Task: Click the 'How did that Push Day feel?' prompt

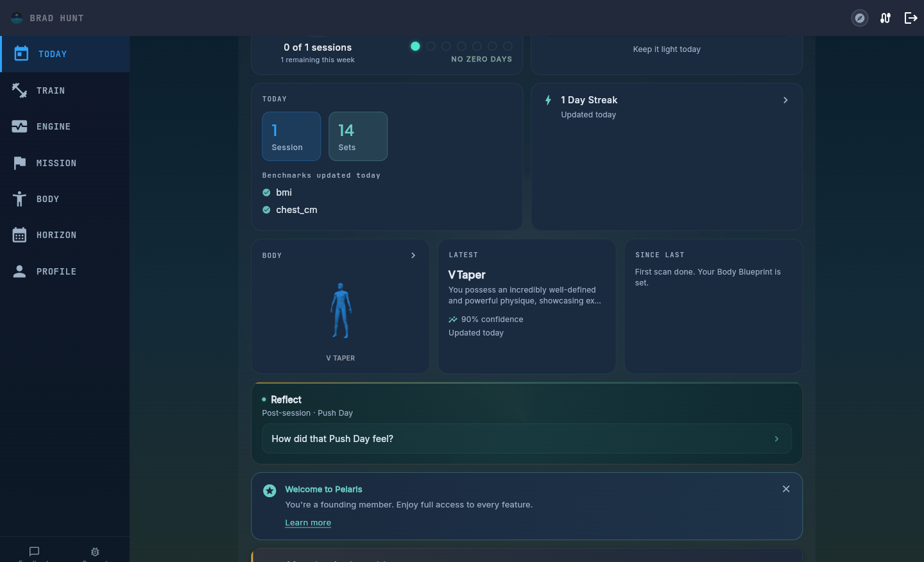Action: (x=527, y=439)
